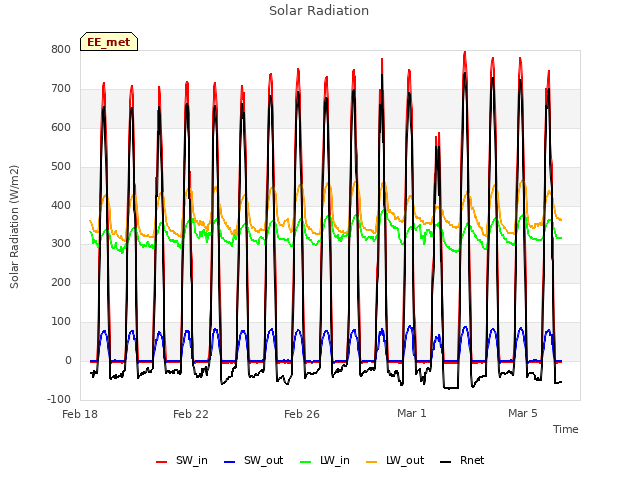The image size is (640, 480).
Task: Click the Mar 5 x-axis label
Action: coord(523,413)
